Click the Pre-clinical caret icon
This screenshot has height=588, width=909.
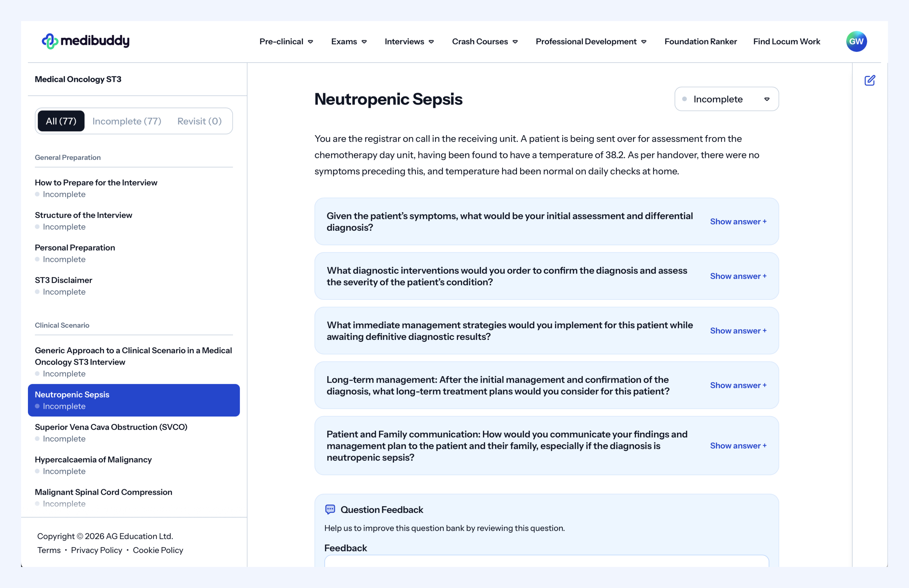pos(310,42)
